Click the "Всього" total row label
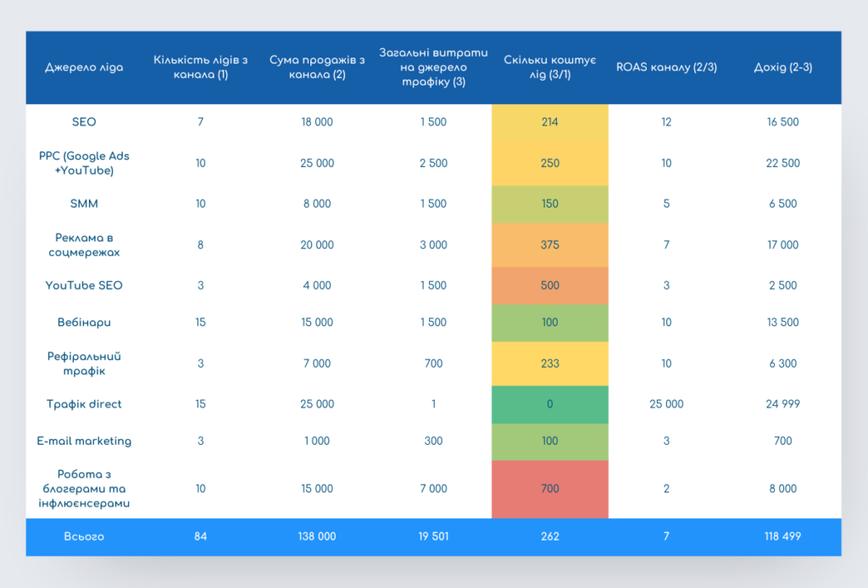Viewport: 868px width, 588px height. pos(84,536)
